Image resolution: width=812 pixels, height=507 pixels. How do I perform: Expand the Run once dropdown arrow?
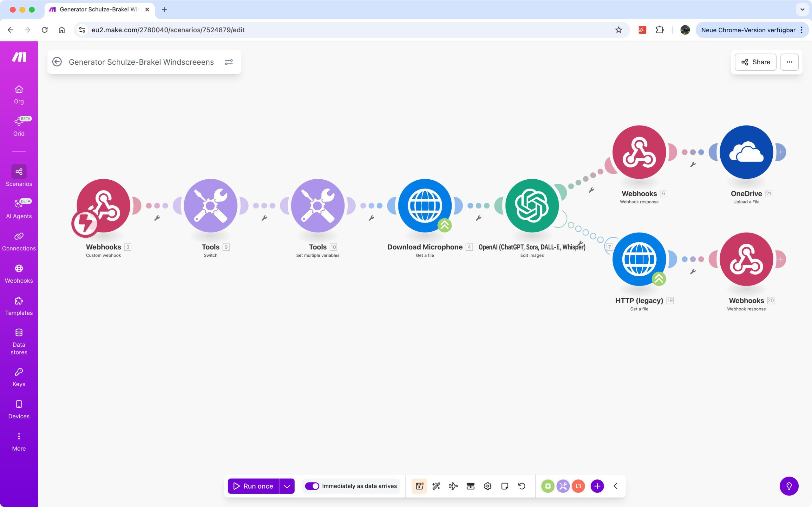click(x=287, y=486)
